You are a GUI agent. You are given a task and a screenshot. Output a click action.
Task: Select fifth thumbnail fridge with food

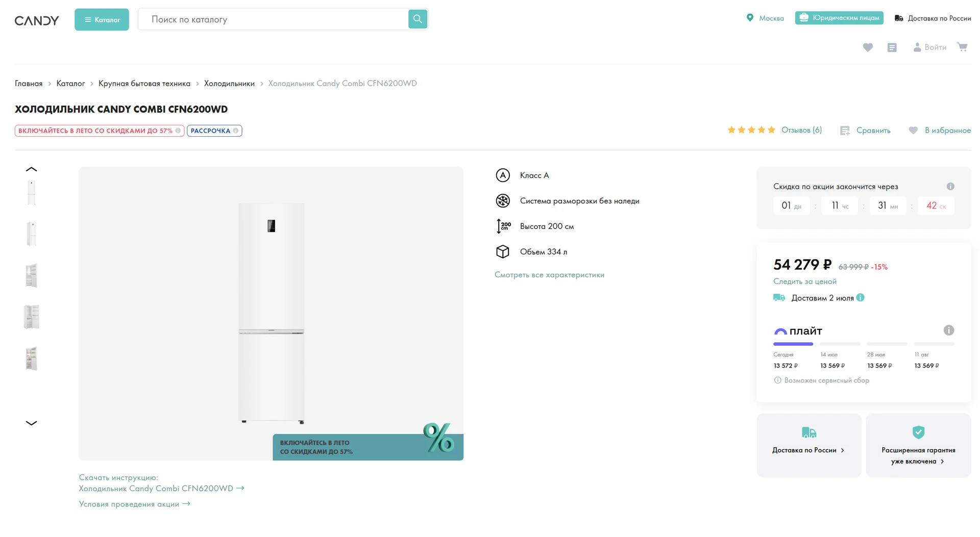[x=32, y=358]
